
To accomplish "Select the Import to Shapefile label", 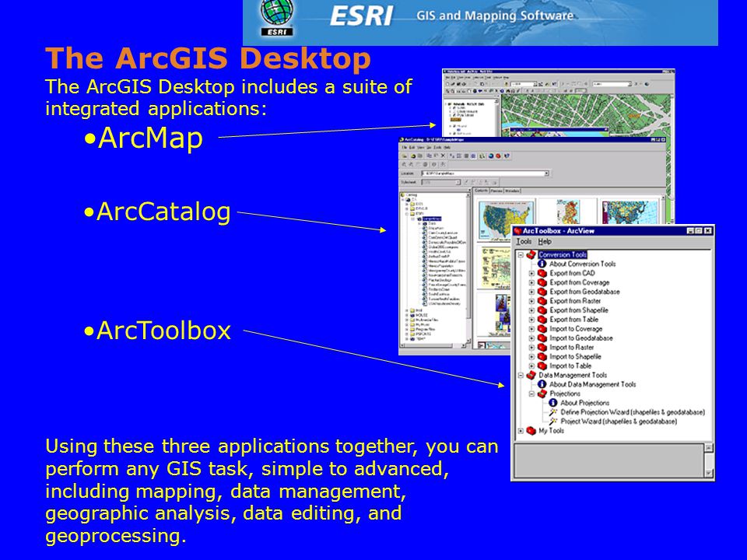I will coord(576,357).
